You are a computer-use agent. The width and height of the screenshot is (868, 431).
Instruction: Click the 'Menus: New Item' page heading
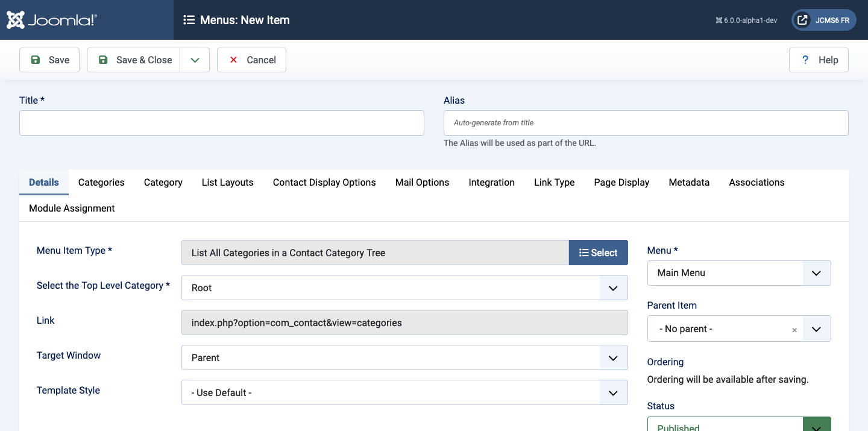click(245, 20)
